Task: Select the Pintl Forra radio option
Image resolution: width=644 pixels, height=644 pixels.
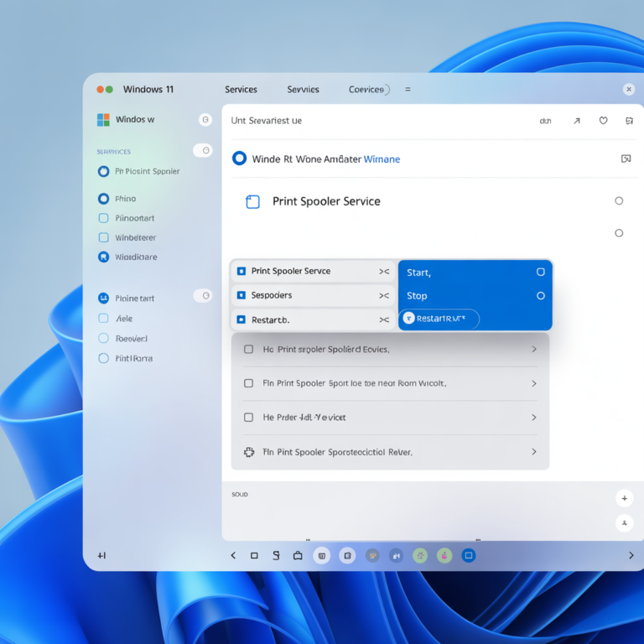Action: tap(103, 358)
